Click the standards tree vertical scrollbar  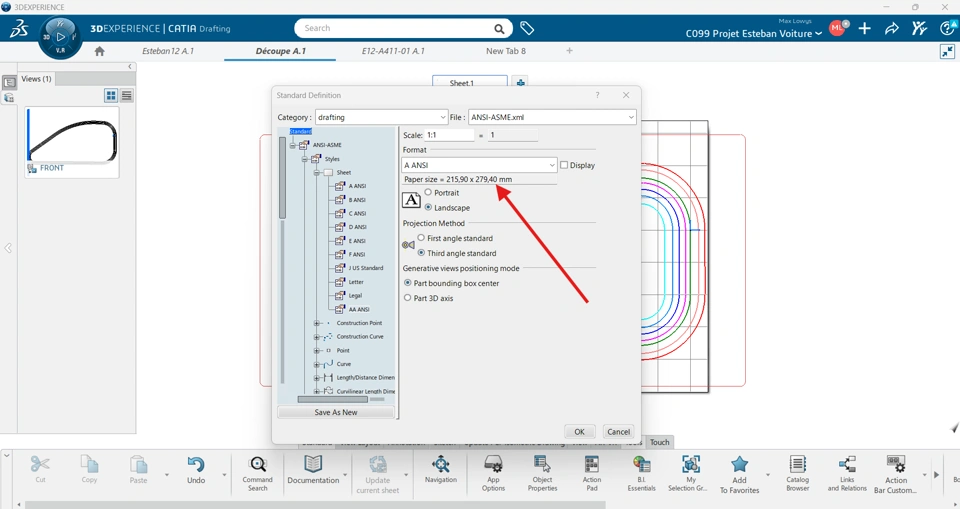pos(282,178)
